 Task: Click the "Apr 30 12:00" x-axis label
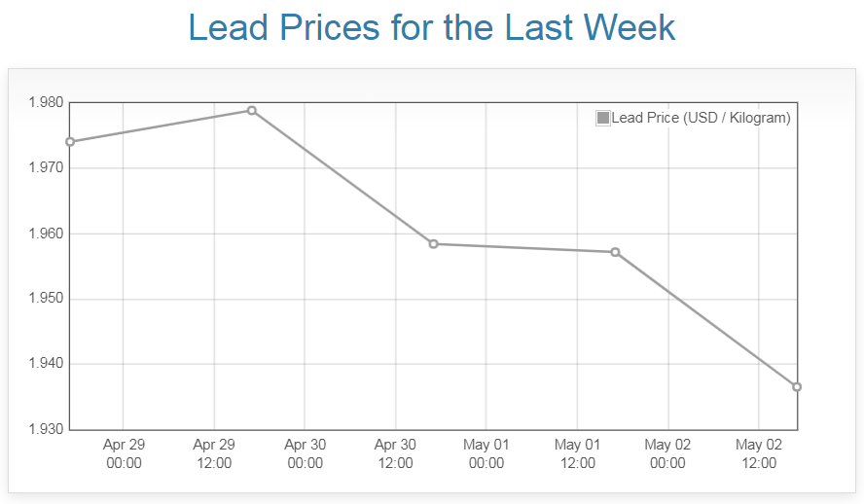pos(396,453)
